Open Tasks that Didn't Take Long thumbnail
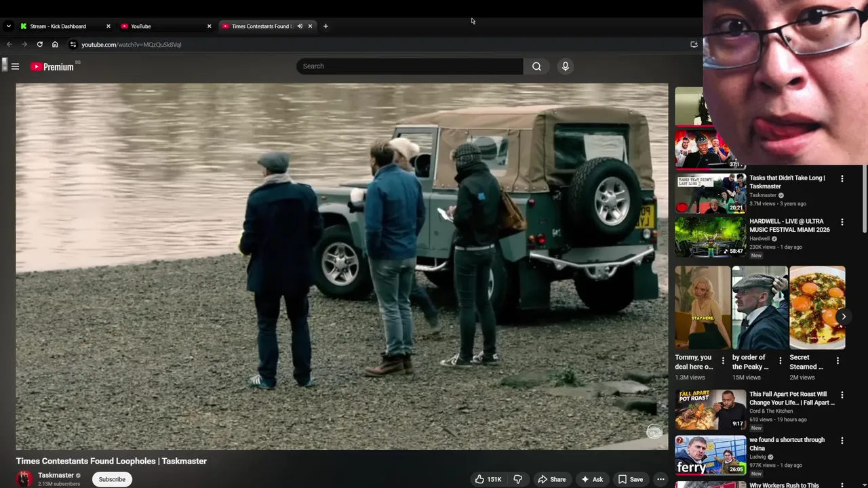 pos(710,193)
